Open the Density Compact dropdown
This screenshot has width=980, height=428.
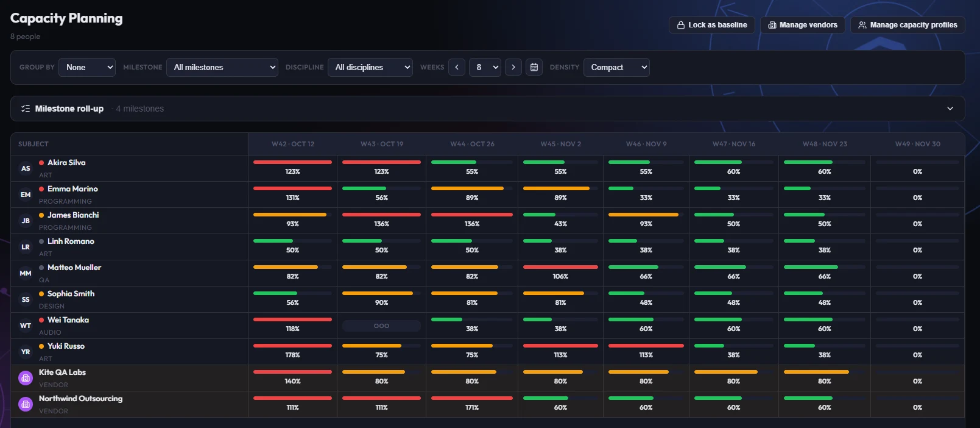pos(616,67)
